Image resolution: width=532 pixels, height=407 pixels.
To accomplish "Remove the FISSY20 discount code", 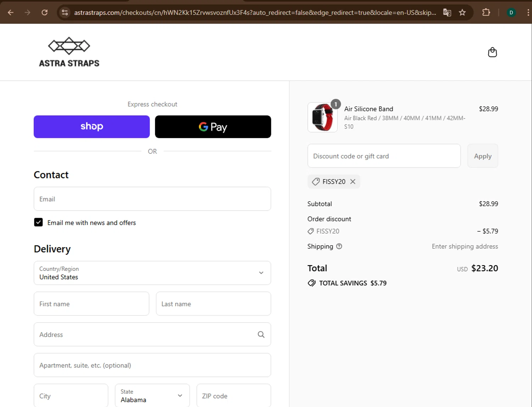I will pos(353,181).
